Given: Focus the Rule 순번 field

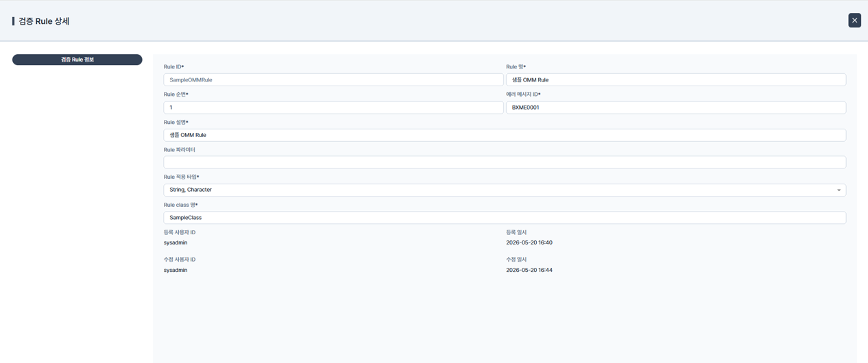Looking at the screenshot, I should pyautogui.click(x=333, y=108).
